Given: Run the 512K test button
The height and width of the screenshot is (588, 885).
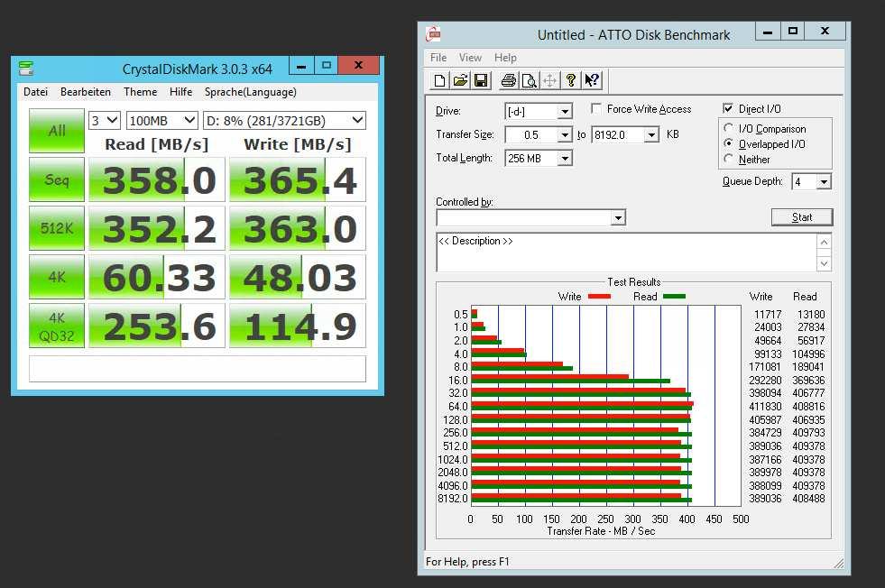Looking at the screenshot, I should pos(57,228).
